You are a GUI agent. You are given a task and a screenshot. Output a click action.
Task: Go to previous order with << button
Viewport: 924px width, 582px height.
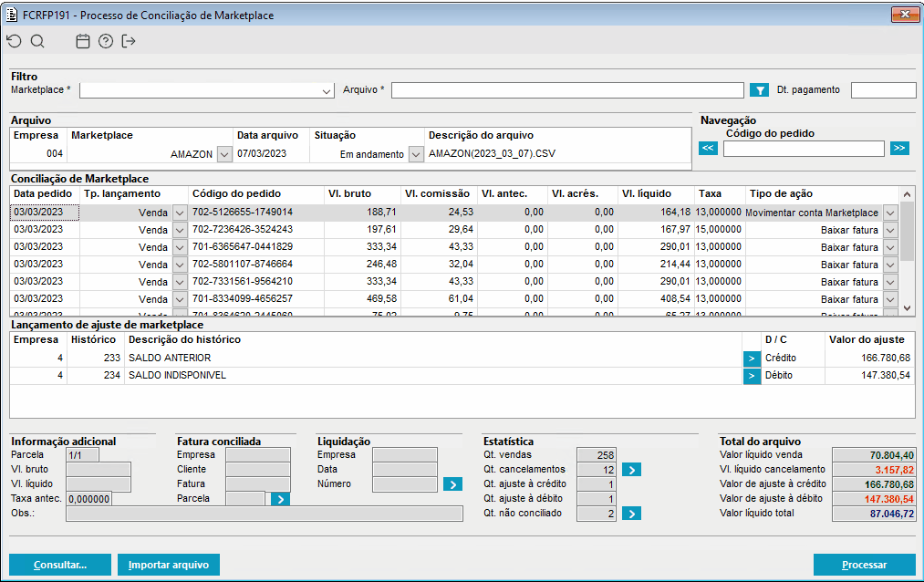click(x=709, y=149)
